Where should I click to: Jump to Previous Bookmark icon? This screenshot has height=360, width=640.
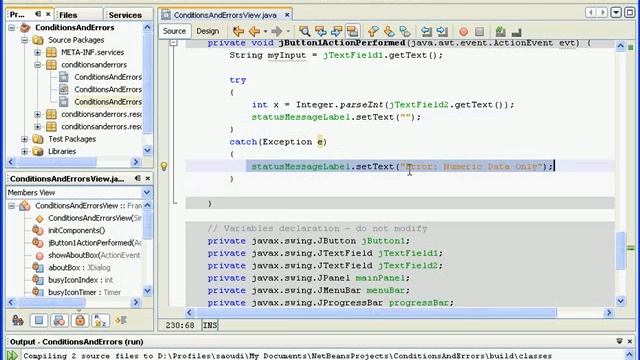373,31
